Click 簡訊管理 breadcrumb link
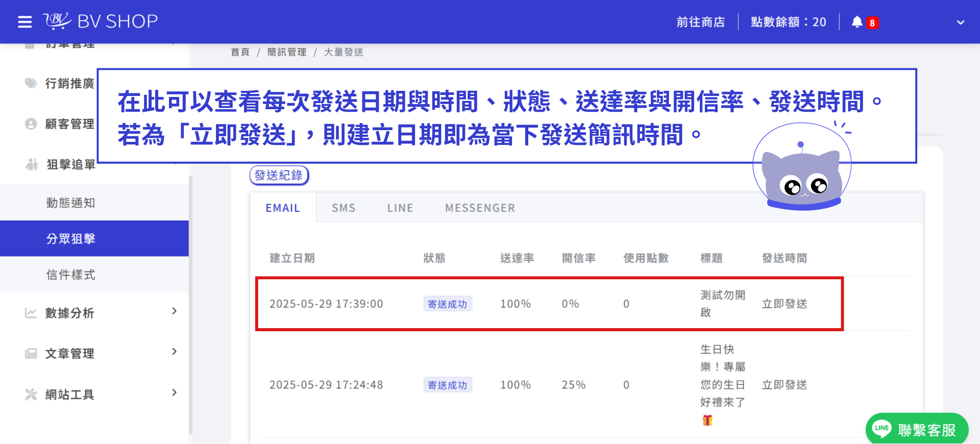Viewport: 980px width, 444px height. point(287,52)
